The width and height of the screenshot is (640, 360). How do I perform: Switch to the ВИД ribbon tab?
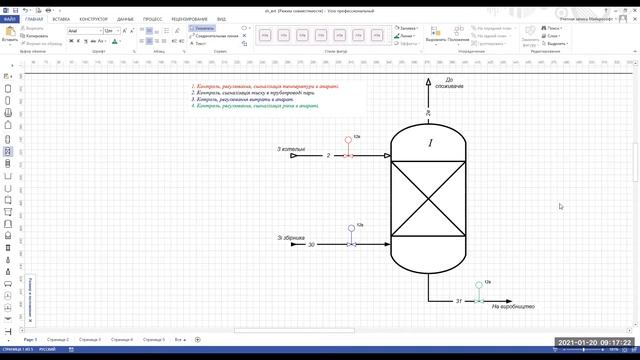[x=221, y=19]
